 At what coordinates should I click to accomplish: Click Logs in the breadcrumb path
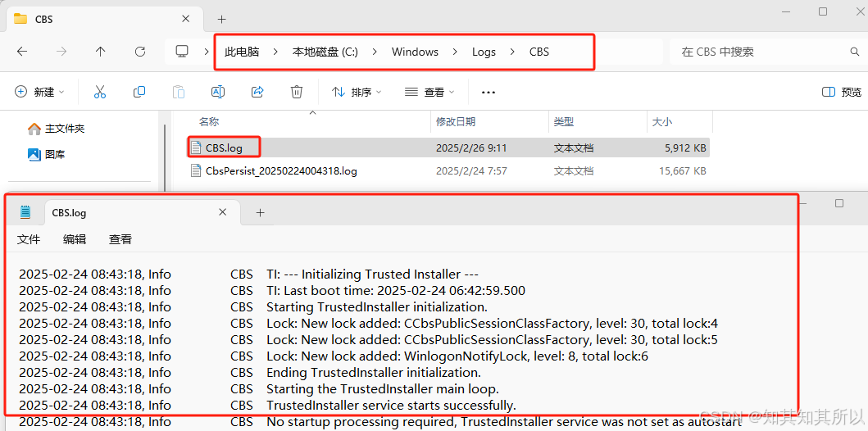(484, 52)
